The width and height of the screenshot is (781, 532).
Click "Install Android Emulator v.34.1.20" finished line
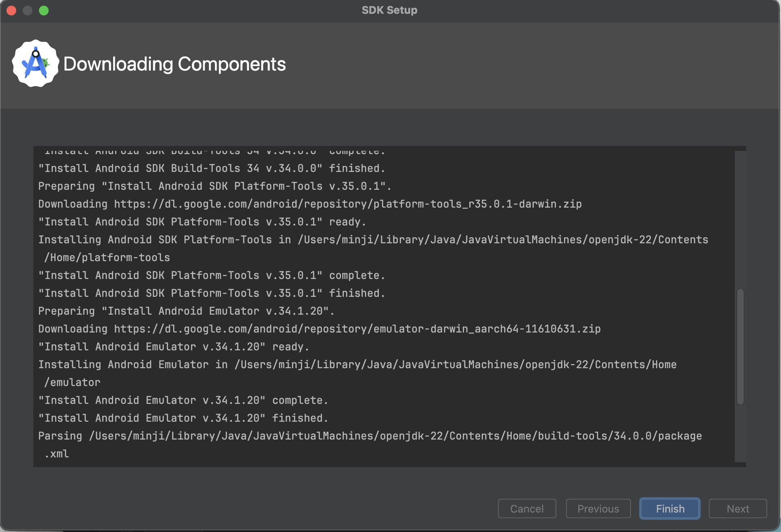(183, 418)
